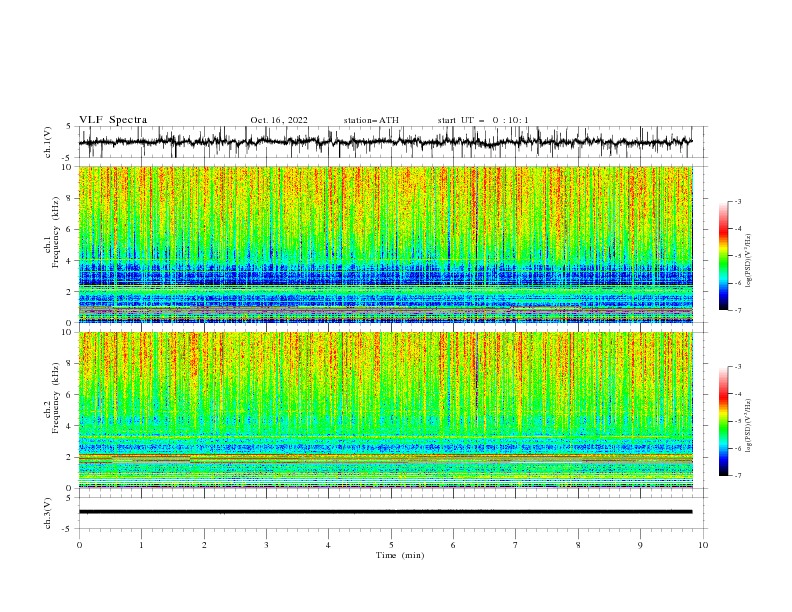Click the "station=ATH" label
This screenshot has height=612, width=792.
[x=371, y=120]
